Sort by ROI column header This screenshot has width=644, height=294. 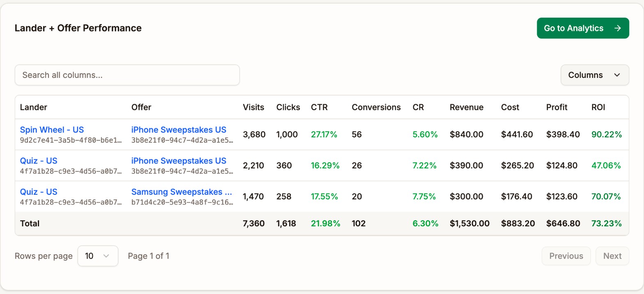pyautogui.click(x=598, y=107)
